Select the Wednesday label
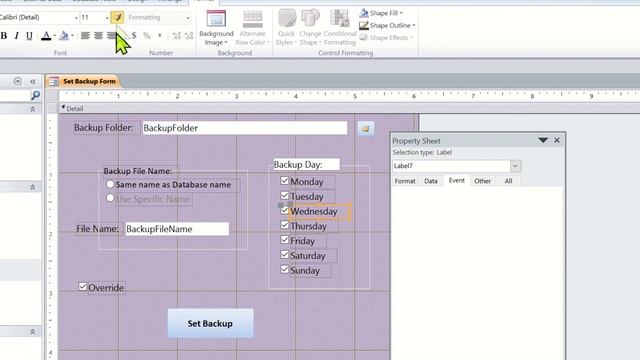The width and height of the screenshot is (640, 360). point(320,212)
